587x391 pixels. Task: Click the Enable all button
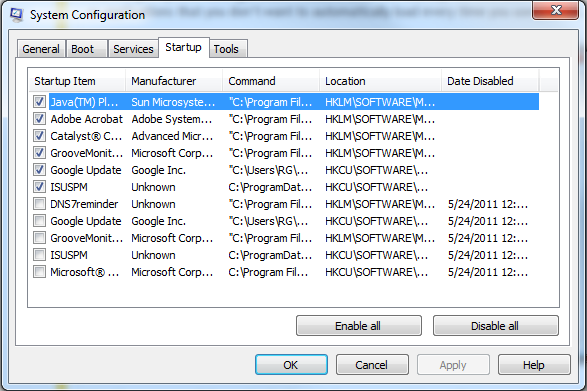[359, 326]
